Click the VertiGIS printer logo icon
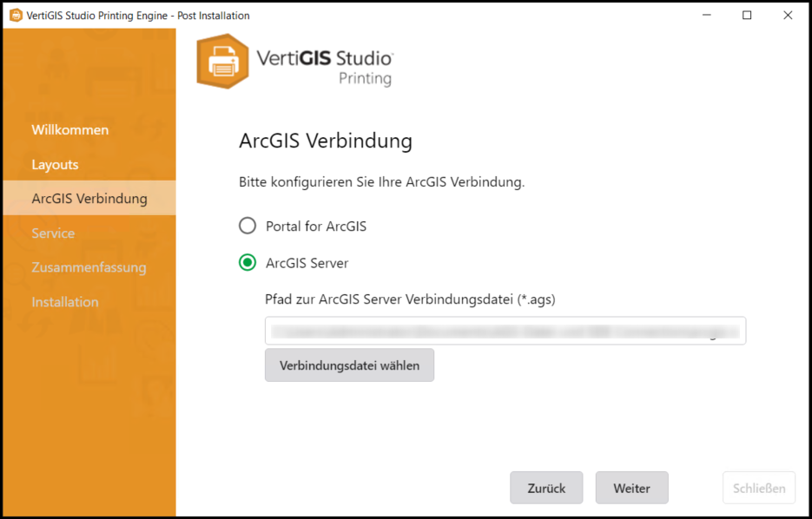 [221, 61]
